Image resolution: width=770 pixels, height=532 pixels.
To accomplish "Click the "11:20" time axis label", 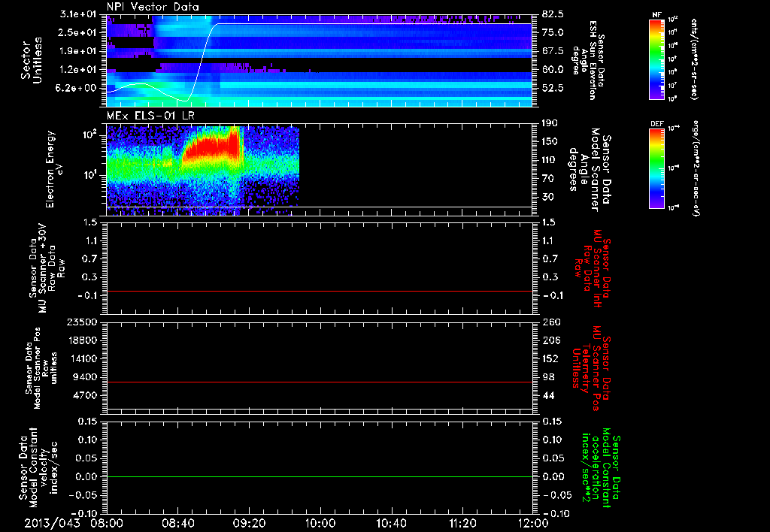I will coord(462,523).
